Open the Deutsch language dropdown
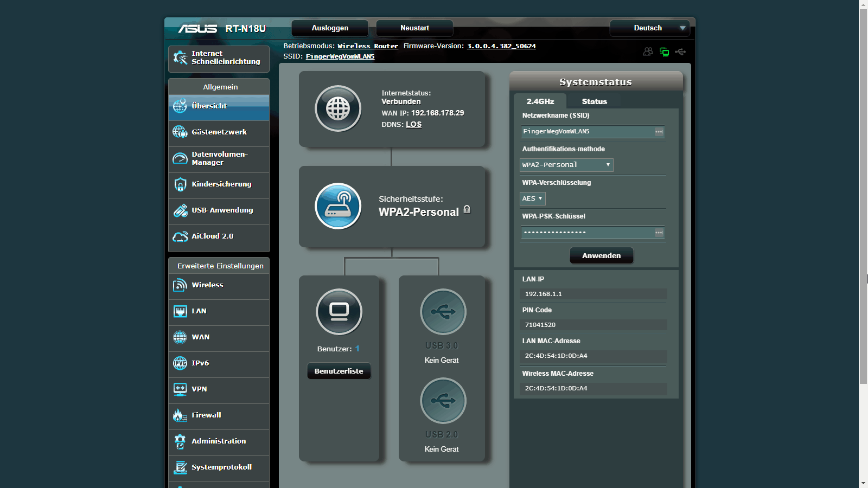Screen dimensions: 868x488 click(x=650, y=28)
